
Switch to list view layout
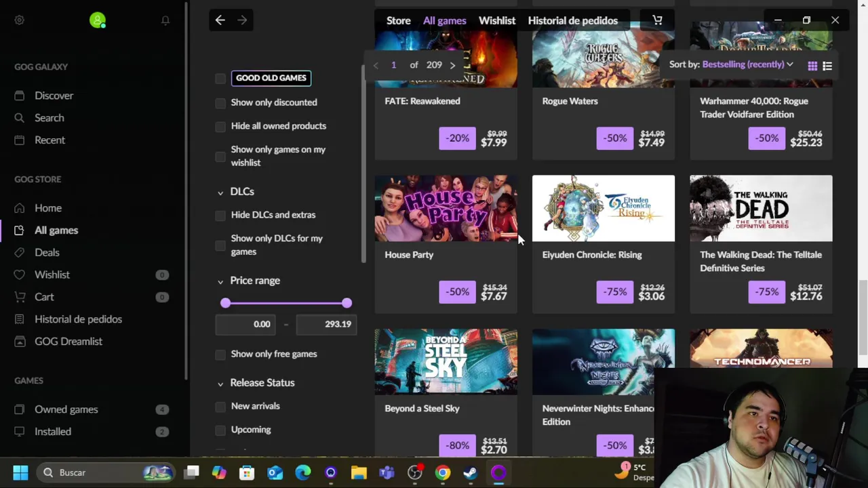coord(827,66)
